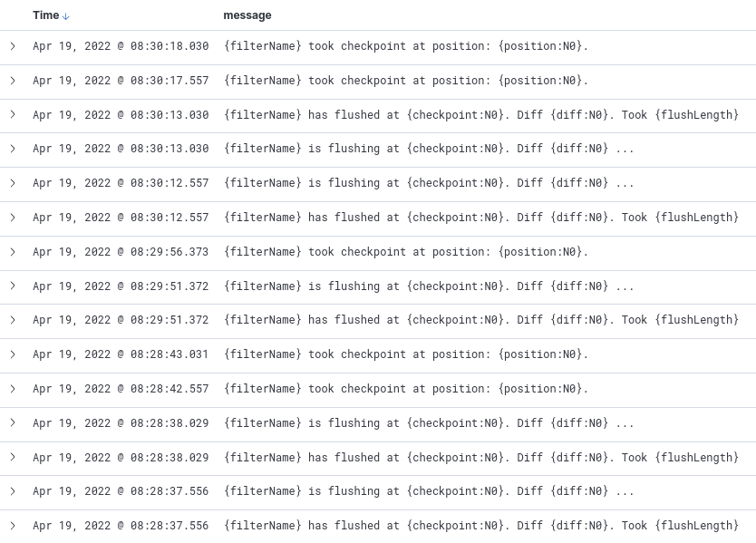Expand the 'has flushed' row at 08:30:12.557

point(13,218)
